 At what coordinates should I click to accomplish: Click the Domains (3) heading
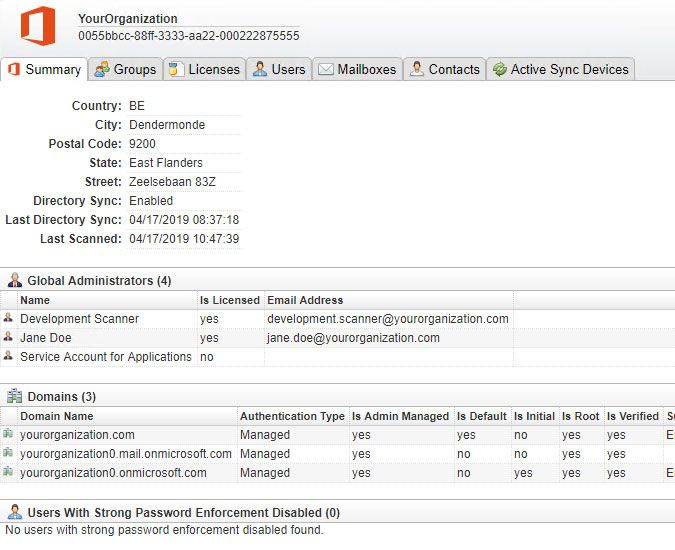(x=62, y=396)
